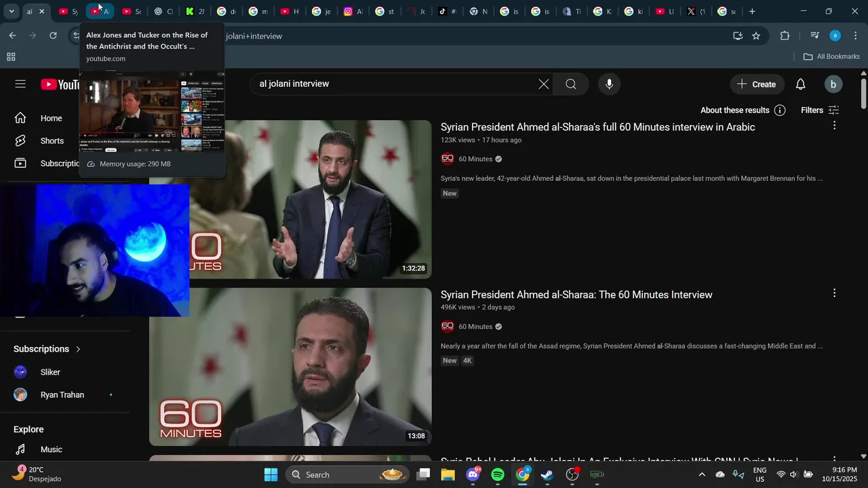Open options menu for the Arabic interview video

[x=834, y=126]
